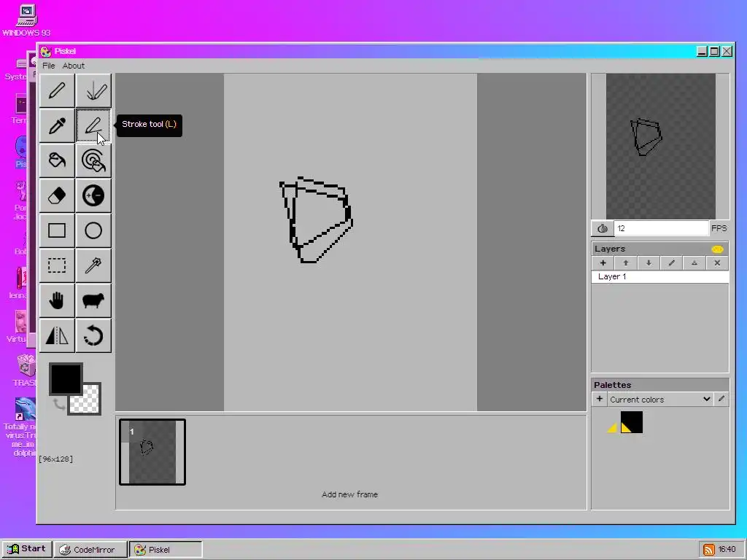Click the FPS value field
Screen dimensions: 747x560
tap(661, 228)
